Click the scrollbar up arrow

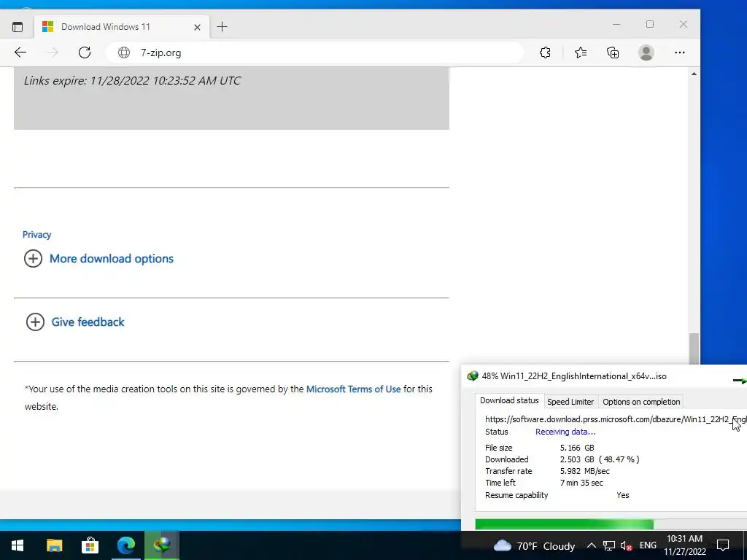[694, 74]
